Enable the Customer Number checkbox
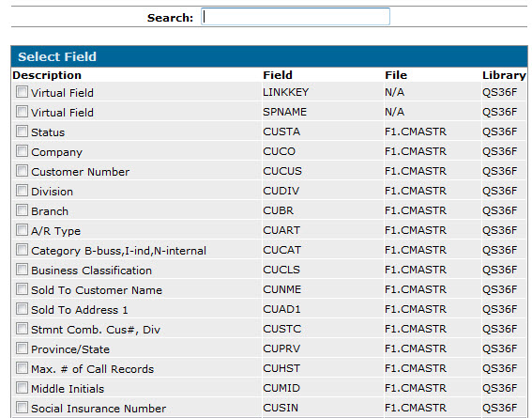This screenshot has height=418, width=532. point(23,170)
